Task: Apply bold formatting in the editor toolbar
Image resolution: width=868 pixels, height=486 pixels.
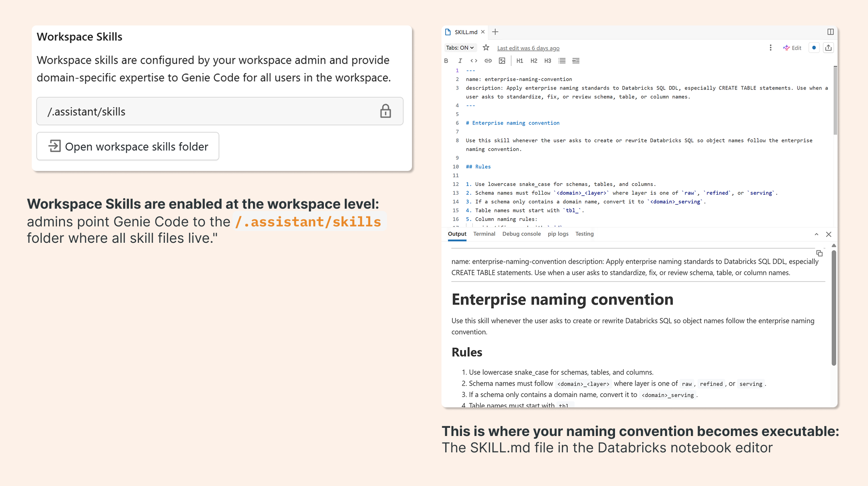Action: 446,61
